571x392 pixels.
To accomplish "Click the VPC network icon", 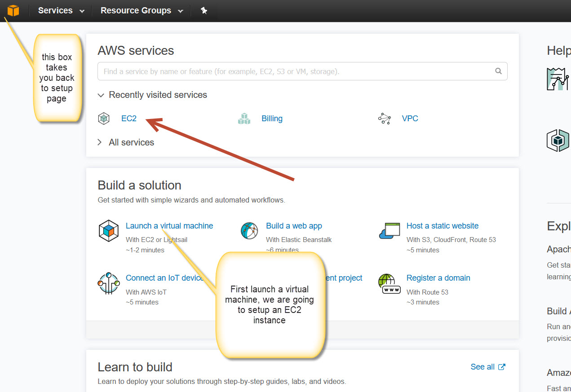I will 385,119.
